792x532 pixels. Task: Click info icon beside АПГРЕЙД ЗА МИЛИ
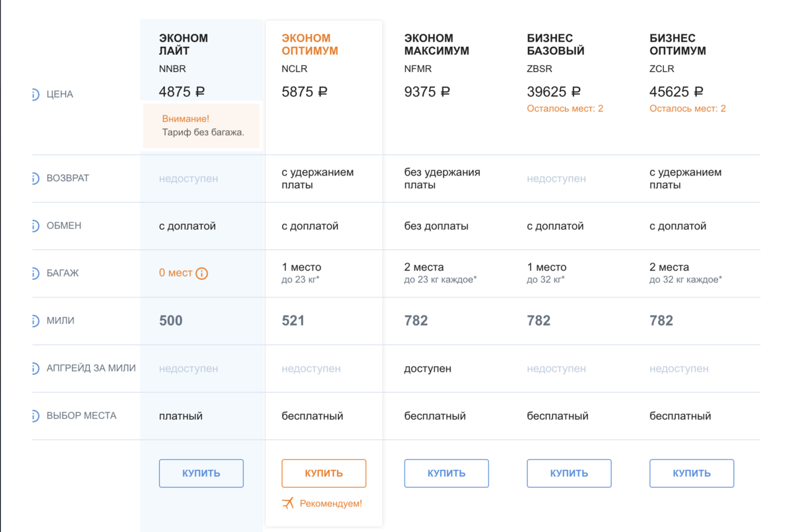[36, 368]
